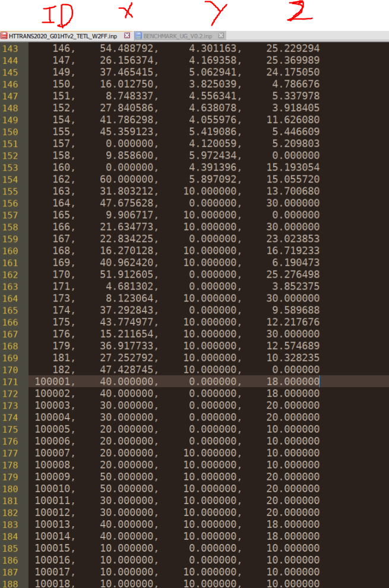Click the x value 54.488792
389x588 pixels.
pyautogui.click(x=126, y=48)
